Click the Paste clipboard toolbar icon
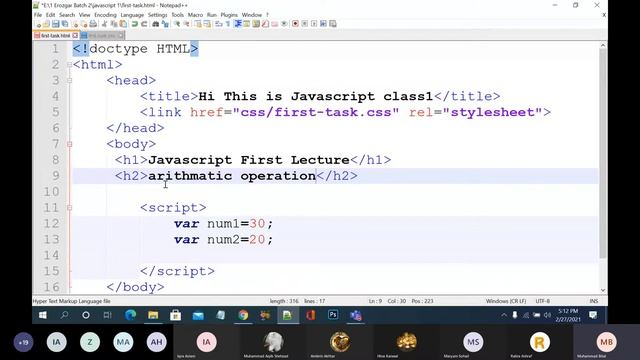This screenshot has height=360, width=640. 123,24
